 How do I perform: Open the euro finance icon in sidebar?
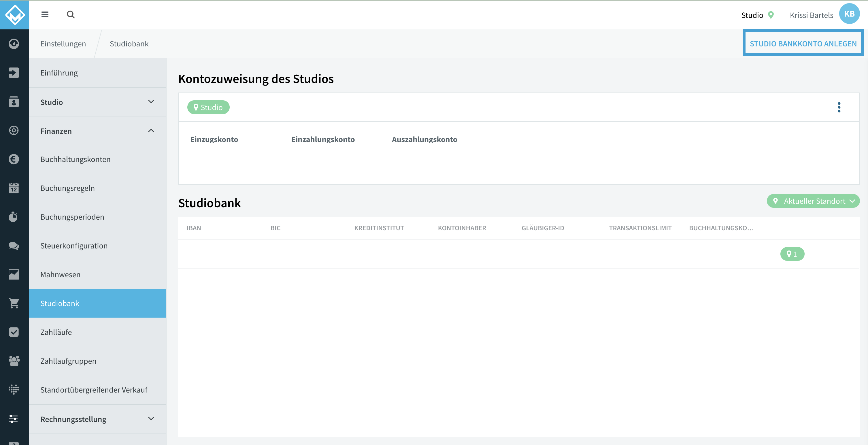(14, 159)
